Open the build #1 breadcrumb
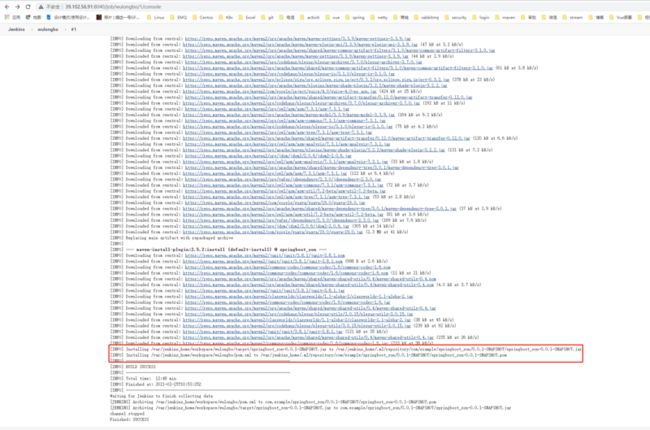Image resolution: width=650 pixels, height=430 pixels. [x=73, y=29]
